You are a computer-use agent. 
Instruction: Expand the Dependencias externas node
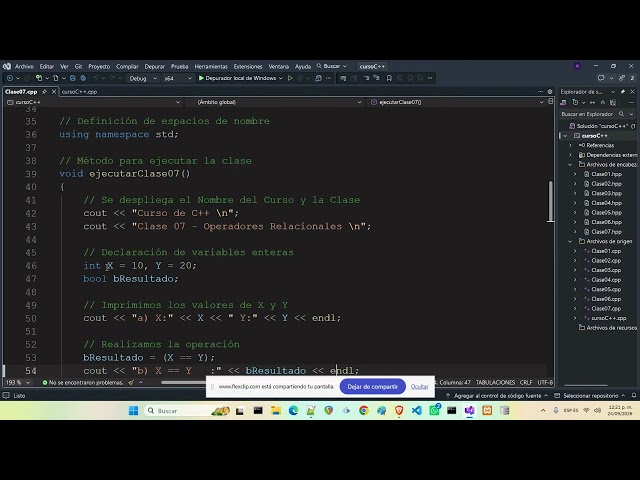click(570, 155)
